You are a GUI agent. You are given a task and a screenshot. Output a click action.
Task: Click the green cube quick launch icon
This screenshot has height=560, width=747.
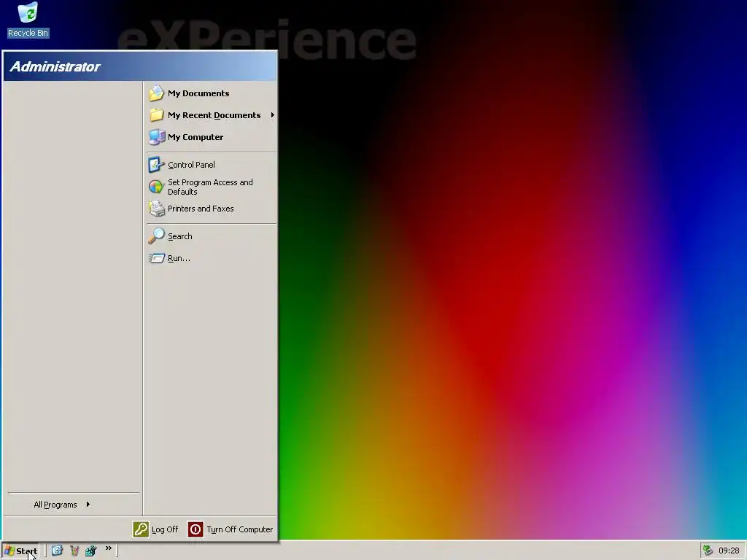tap(91, 551)
